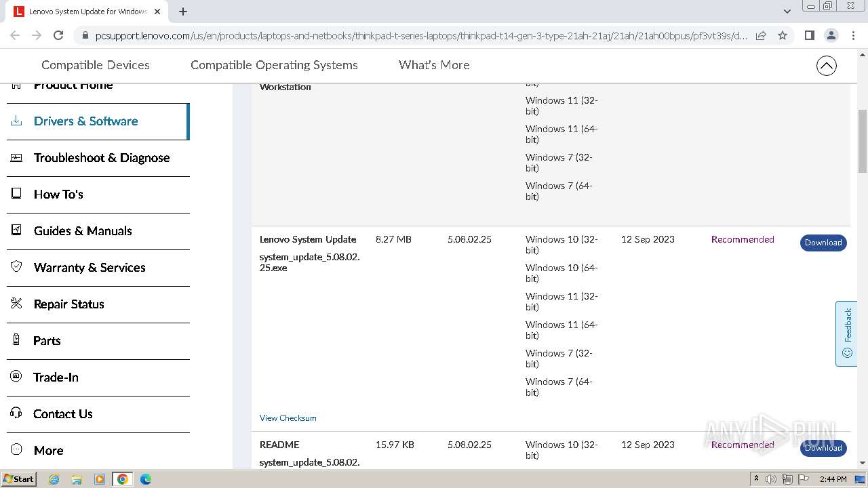Open the Contact Us page
Image resolution: width=868 pixels, height=488 pixels.
point(63,414)
